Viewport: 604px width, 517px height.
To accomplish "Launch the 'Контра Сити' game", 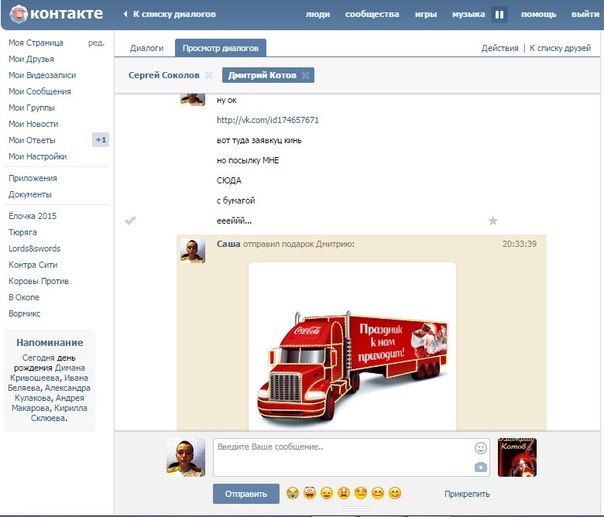I will [33, 265].
